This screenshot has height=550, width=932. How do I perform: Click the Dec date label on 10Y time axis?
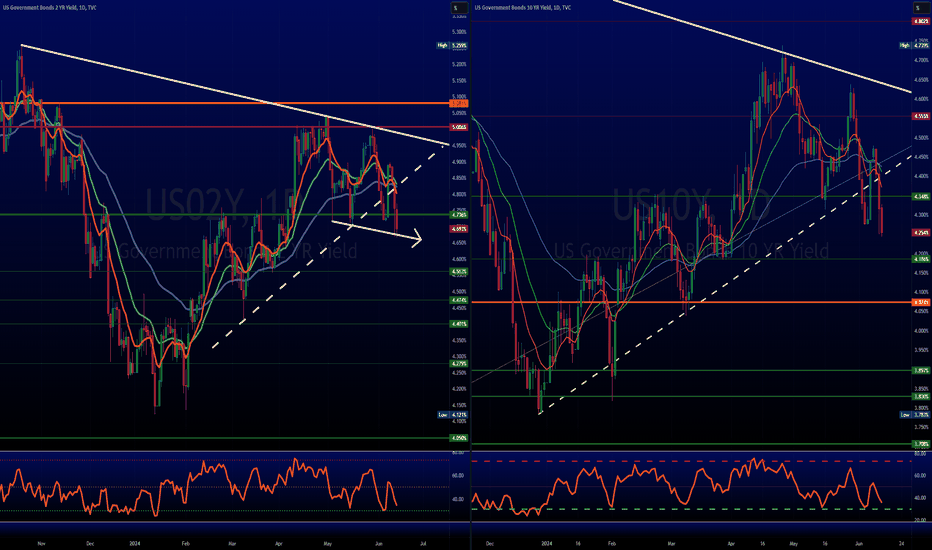pos(489,543)
